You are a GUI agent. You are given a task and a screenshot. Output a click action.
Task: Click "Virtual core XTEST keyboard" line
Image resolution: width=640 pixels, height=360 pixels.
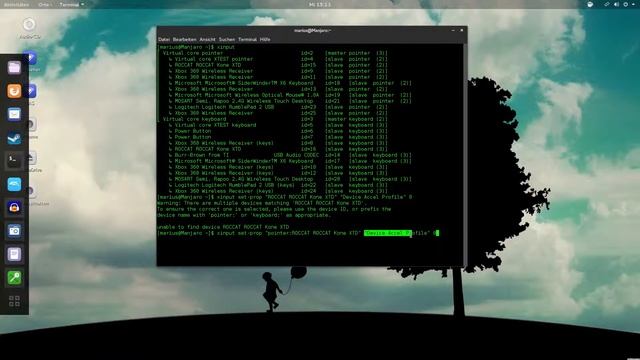coord(278,125)
